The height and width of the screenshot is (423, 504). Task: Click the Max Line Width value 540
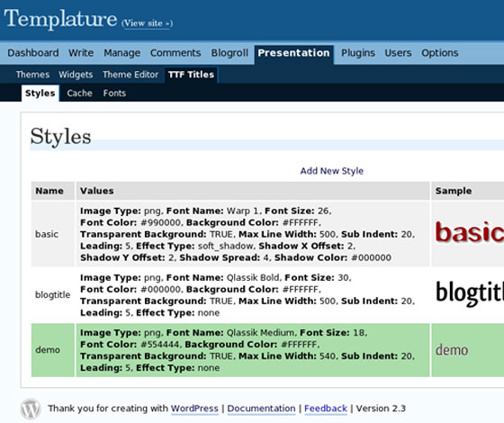point(328,356)
